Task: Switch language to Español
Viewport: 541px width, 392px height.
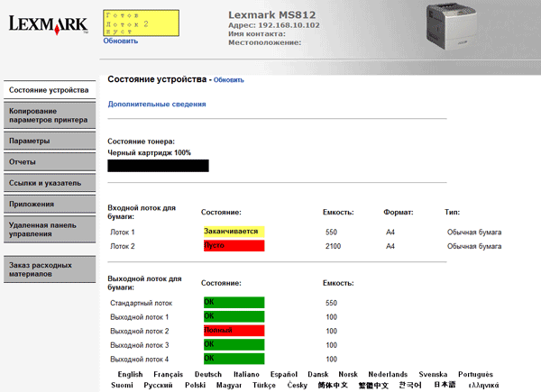Action: (x=284, y=374)
